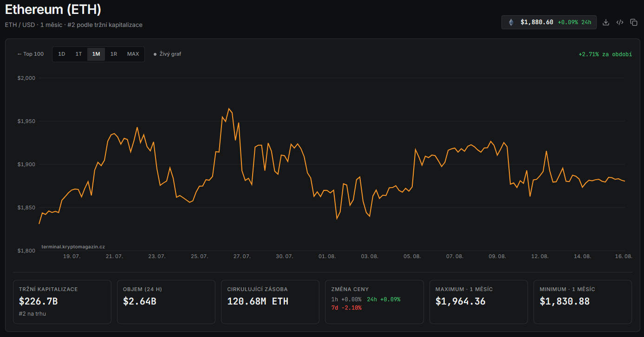Click the Ethereum (ETH) page heading
This screenshot has height=337, width=644.
pos(53,9)
